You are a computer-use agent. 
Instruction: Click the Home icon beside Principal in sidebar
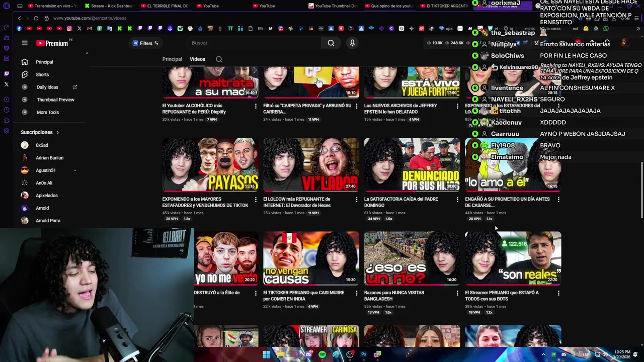click(x=24, y=62)
